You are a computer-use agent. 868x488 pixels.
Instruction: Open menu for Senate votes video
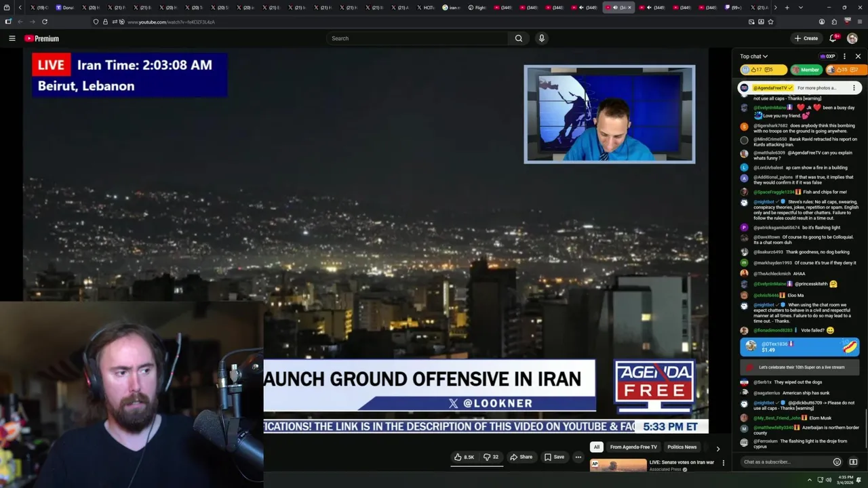tap(723, 463)
